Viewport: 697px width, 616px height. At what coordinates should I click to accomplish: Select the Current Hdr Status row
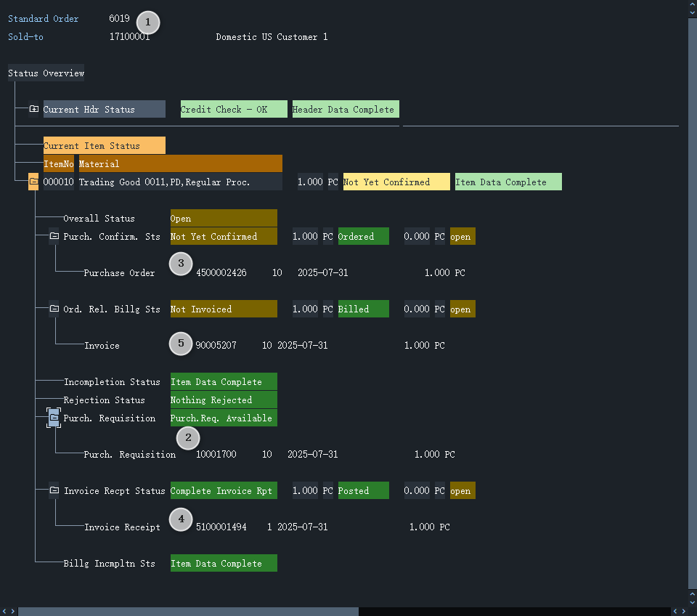coord(104,109)
